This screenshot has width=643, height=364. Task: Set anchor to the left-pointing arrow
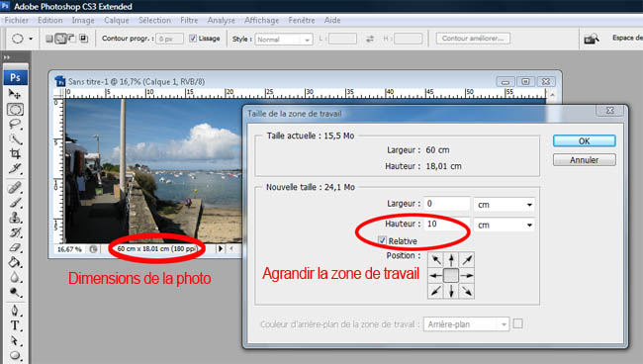pos(436,275)
